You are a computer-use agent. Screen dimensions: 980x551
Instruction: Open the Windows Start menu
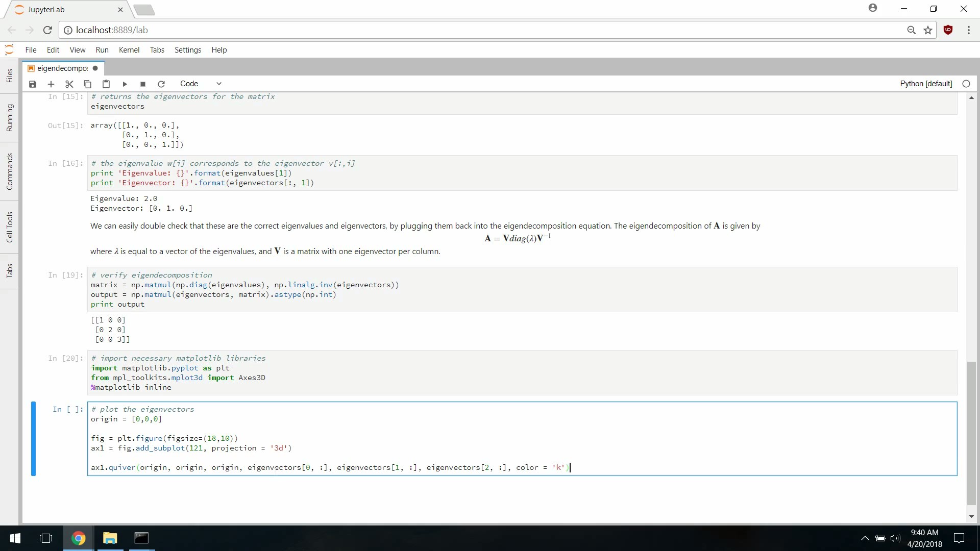click(15, 538)
